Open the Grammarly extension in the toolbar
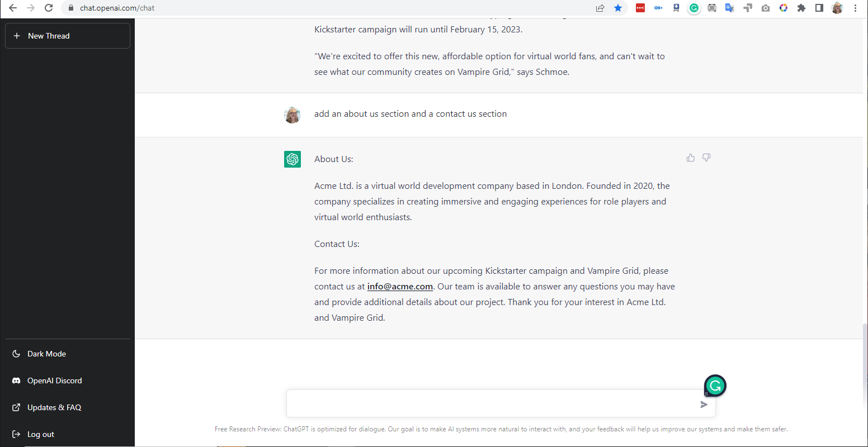868x447 pixels. [x=694, y=8]
